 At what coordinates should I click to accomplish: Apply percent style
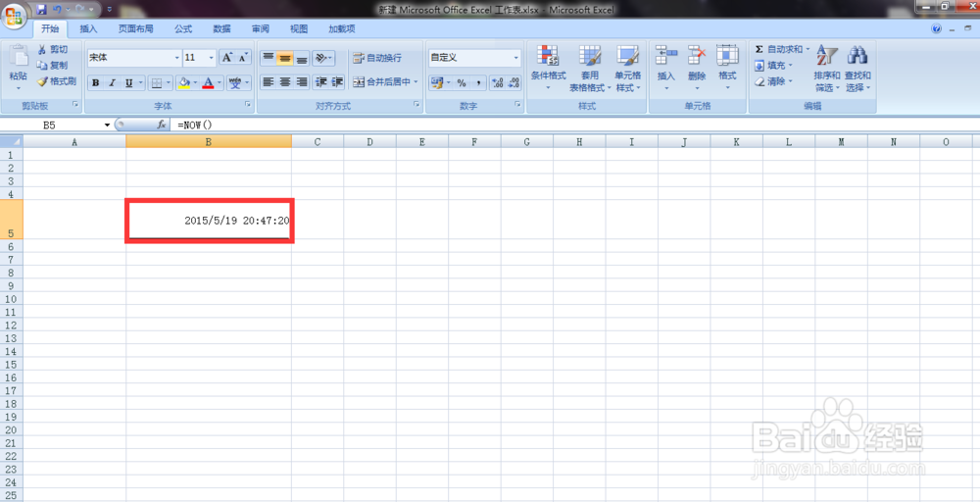click(x=462, y=82)
